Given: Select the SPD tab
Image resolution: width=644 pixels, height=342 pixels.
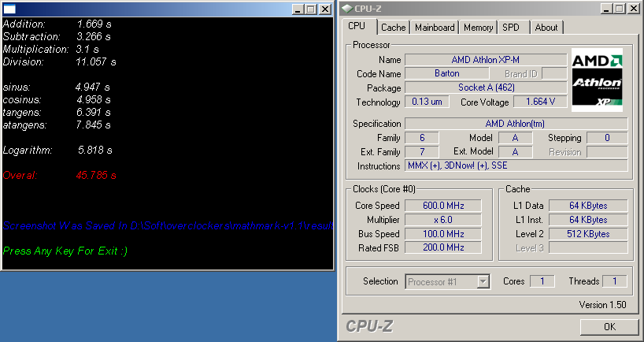Looking at the screenshot, I should pos(511,28).
